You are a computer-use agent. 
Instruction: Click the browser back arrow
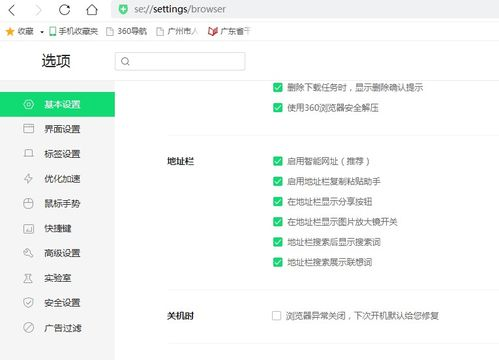point(12,10)
